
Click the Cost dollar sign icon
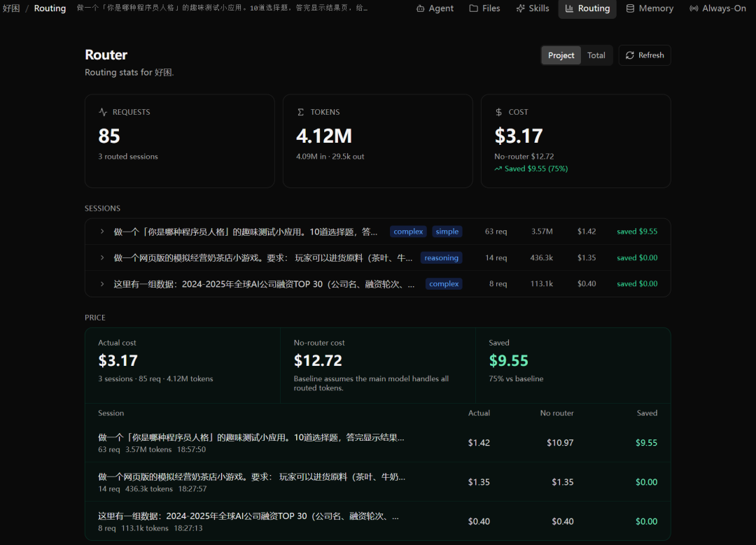pos(498,112)
